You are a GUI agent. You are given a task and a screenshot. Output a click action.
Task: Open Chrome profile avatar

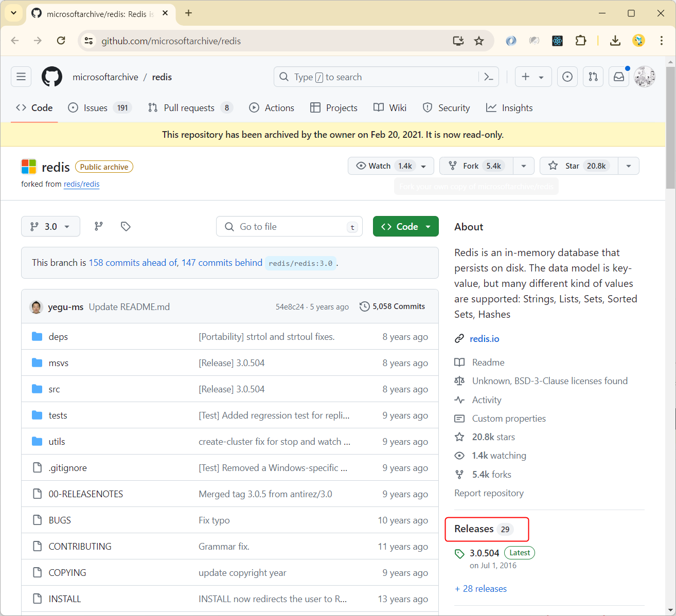(x=638, y=41)
